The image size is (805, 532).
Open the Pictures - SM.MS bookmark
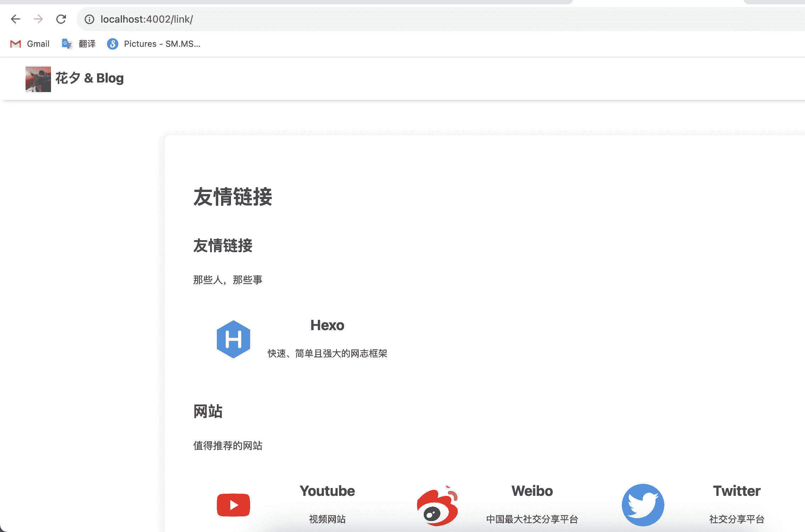pos(154,44)
